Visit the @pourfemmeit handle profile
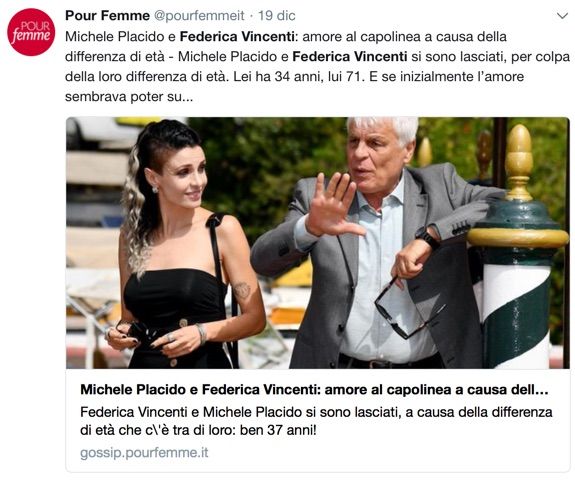The image size is (575, 485). click(x=199, y=16)
